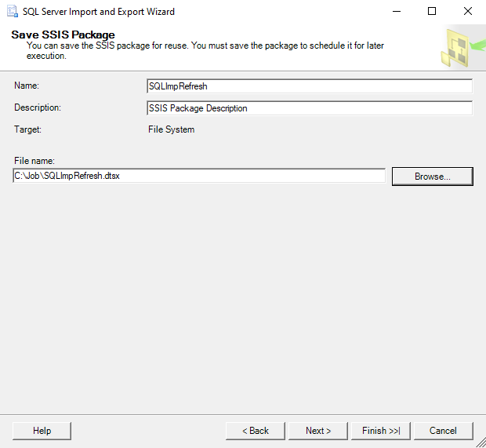This screenshot has height=448, width=486.
Task: Maximize the wizard window
Action: click(432, 12)
